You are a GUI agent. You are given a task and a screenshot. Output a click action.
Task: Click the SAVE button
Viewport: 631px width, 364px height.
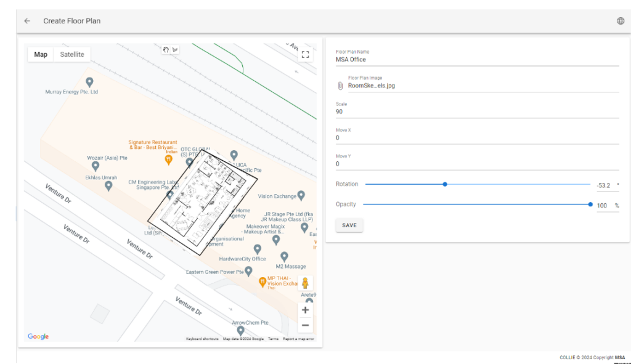349,225
